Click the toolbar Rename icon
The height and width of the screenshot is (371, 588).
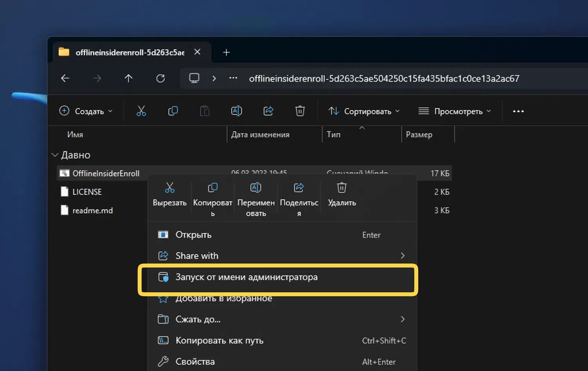236,111
